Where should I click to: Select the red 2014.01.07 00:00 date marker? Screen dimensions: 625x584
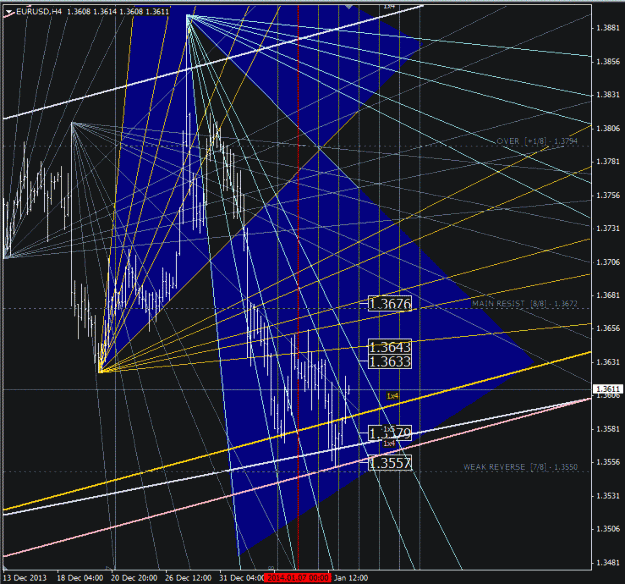(x=297, y=578)
